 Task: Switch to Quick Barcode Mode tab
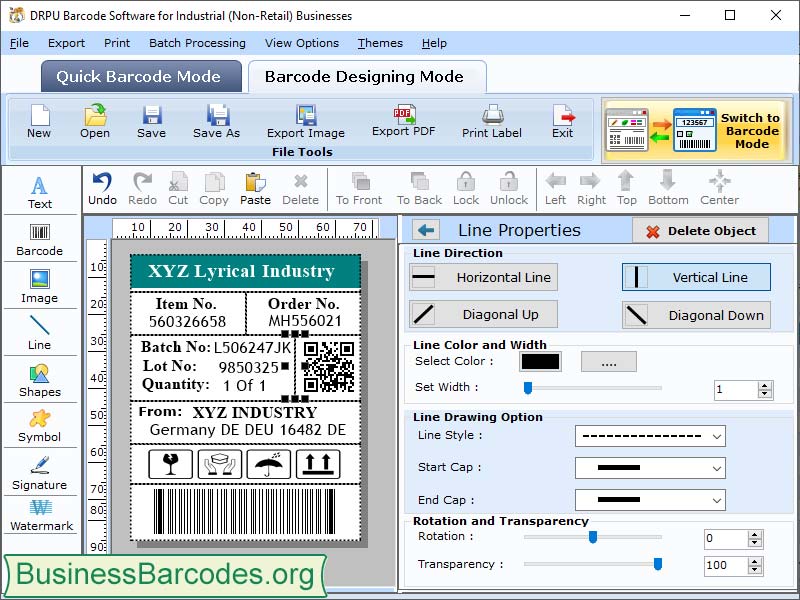pyautogui.click(x=140, y=76)
